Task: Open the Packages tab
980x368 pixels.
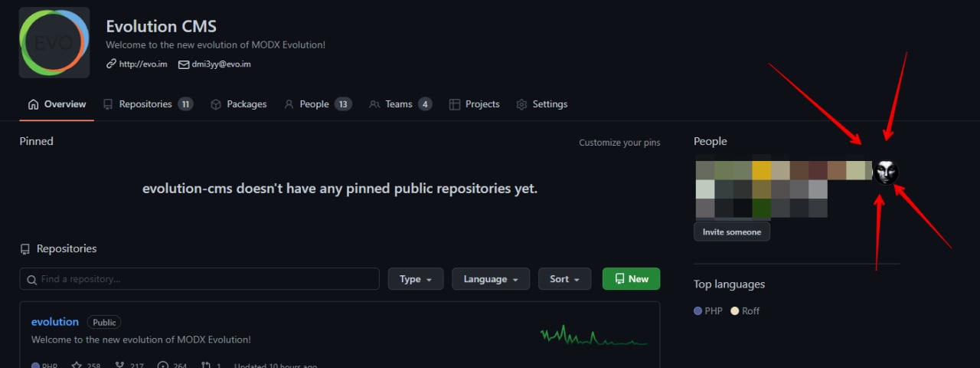Action: [238, 104]
